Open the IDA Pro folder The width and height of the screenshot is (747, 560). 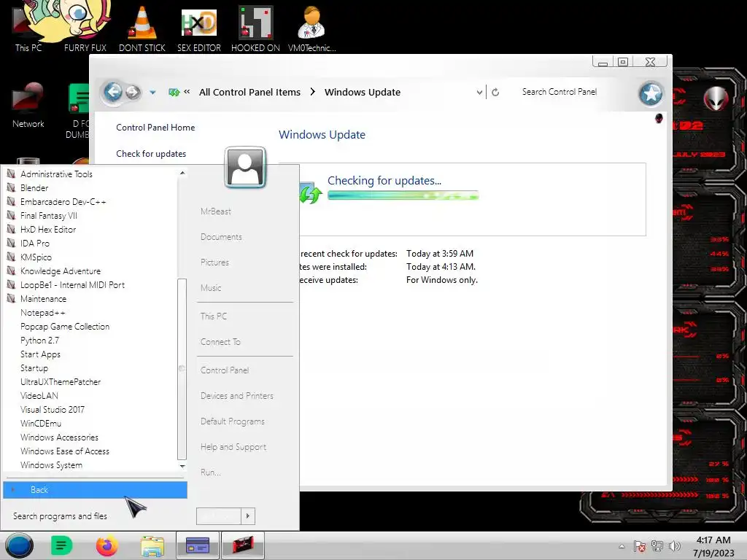point(35,244)
